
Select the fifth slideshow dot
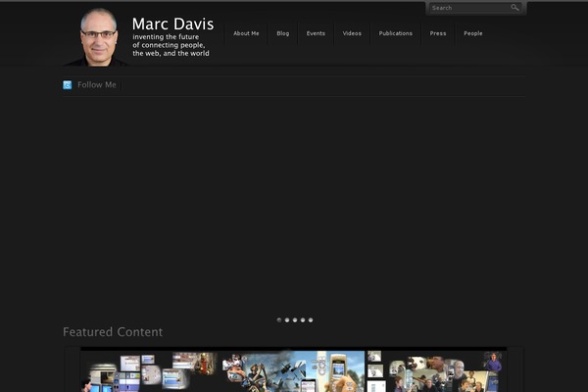(x=311, y=320)
